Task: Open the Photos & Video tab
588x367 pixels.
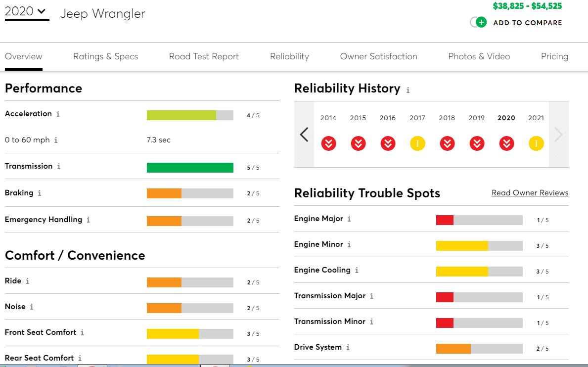Action: pyautogui.click(x=479, y=56)
